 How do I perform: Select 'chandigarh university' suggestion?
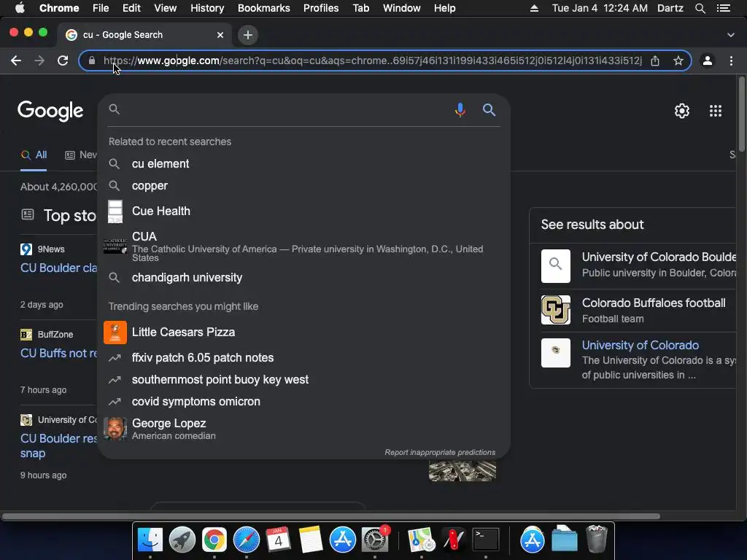[304, 278]
